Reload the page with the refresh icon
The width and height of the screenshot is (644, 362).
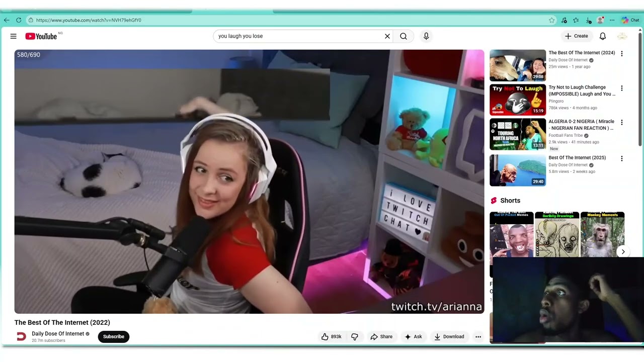tap(19, 20)
